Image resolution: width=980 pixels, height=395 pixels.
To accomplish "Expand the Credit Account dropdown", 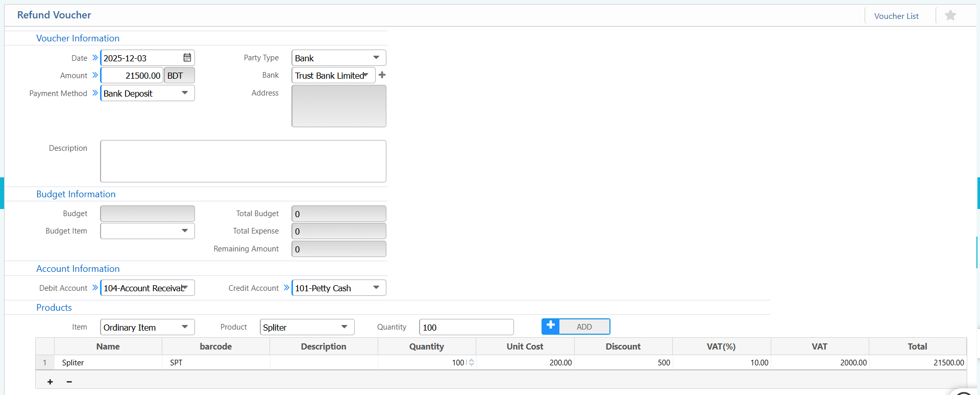I will [376, 288].
